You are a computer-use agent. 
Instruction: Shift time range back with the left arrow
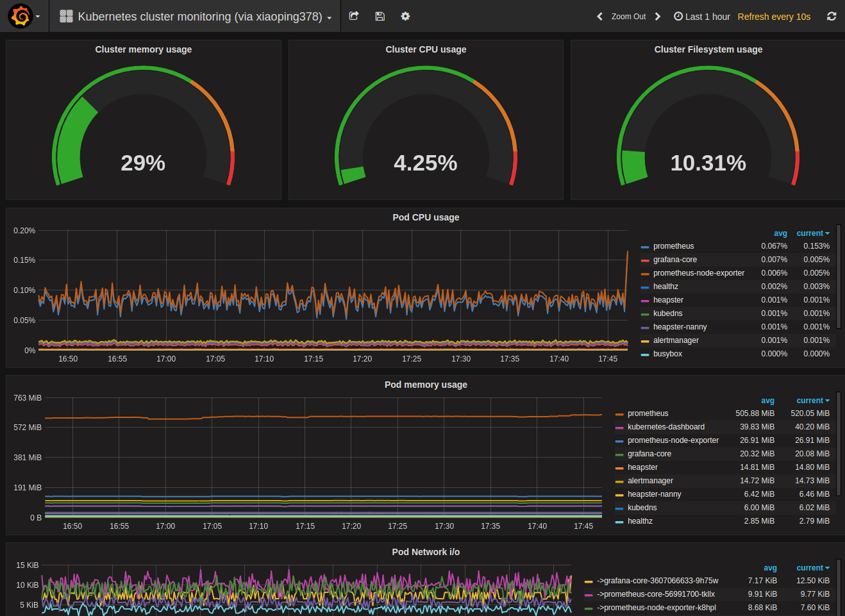(599, 17)
